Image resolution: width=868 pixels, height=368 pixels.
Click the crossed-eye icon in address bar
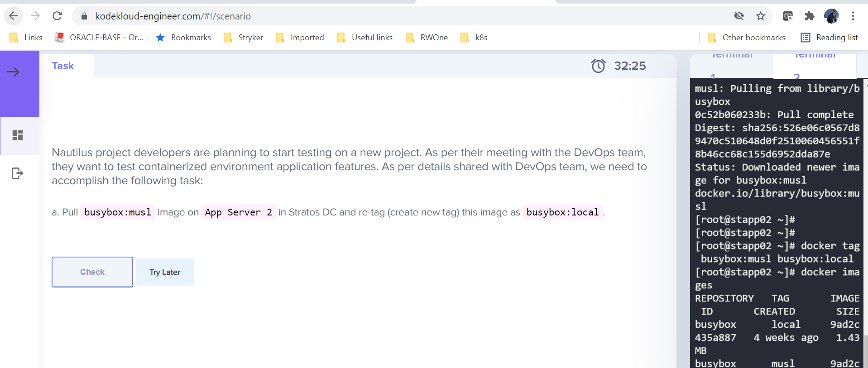point(739,16)
